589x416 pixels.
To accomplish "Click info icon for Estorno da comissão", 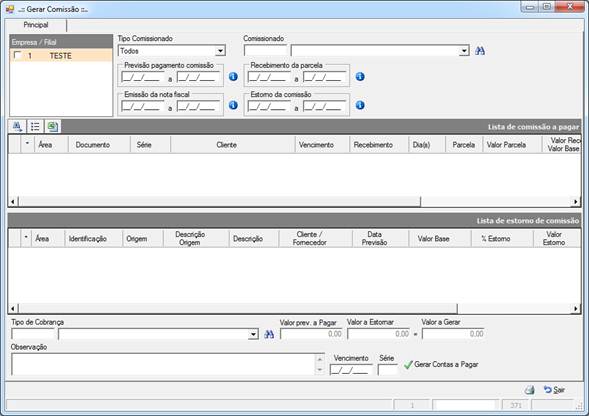I will pos(360,105).
